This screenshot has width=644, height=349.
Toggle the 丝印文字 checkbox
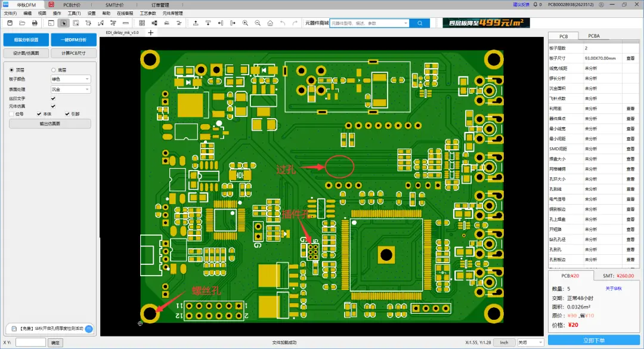pos(53,98)
